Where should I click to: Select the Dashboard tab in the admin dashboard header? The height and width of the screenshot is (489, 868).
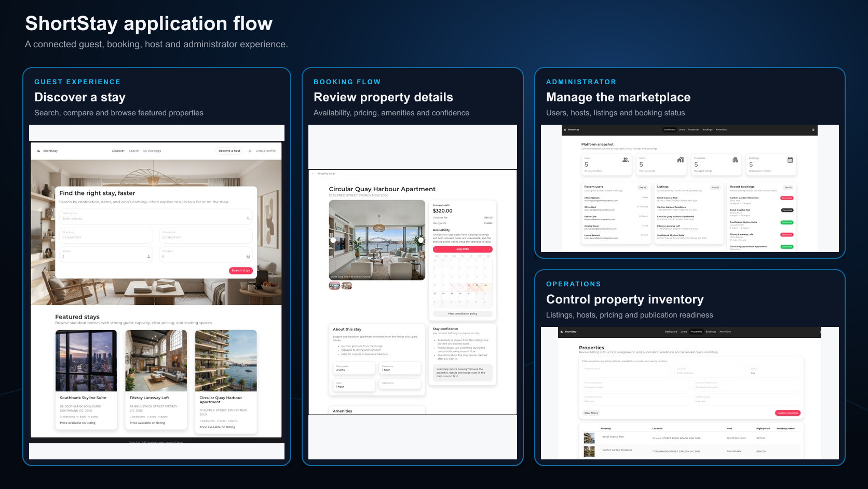tap(670, 129)
